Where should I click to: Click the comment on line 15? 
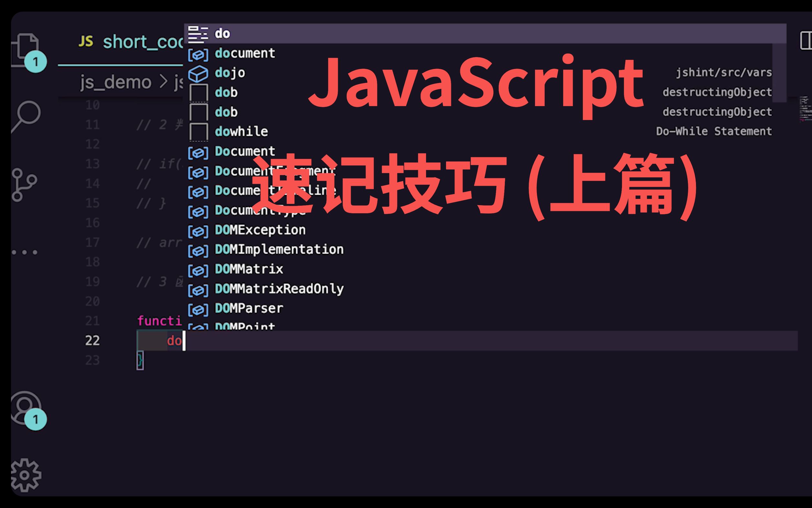[x=151, y=203]
